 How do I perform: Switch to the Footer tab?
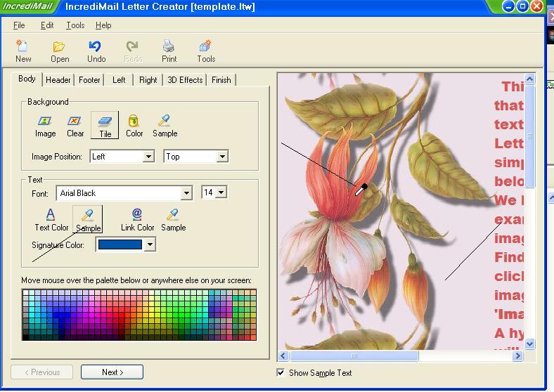89,80
